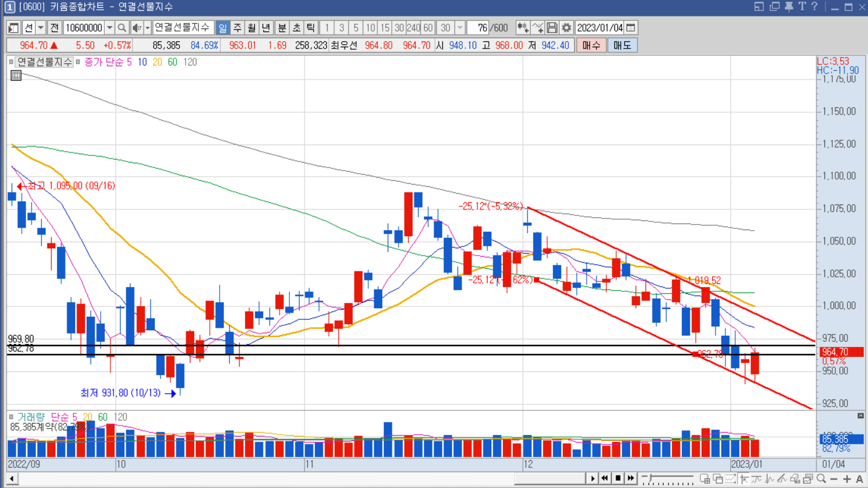Click the overlapping windows icon in bottom toolbar
The height and width of the screenshot is (488, 868).
click(718, 478)
